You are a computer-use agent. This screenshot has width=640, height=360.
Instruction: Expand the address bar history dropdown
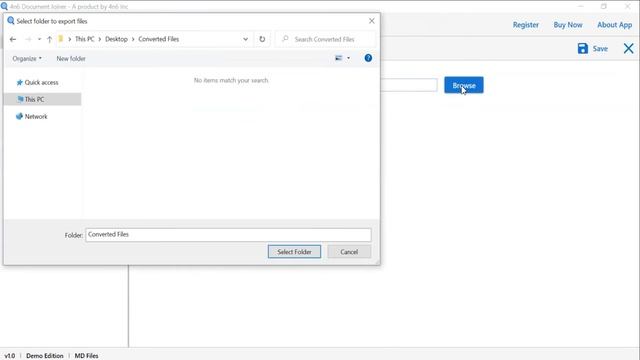pos(245,39)
